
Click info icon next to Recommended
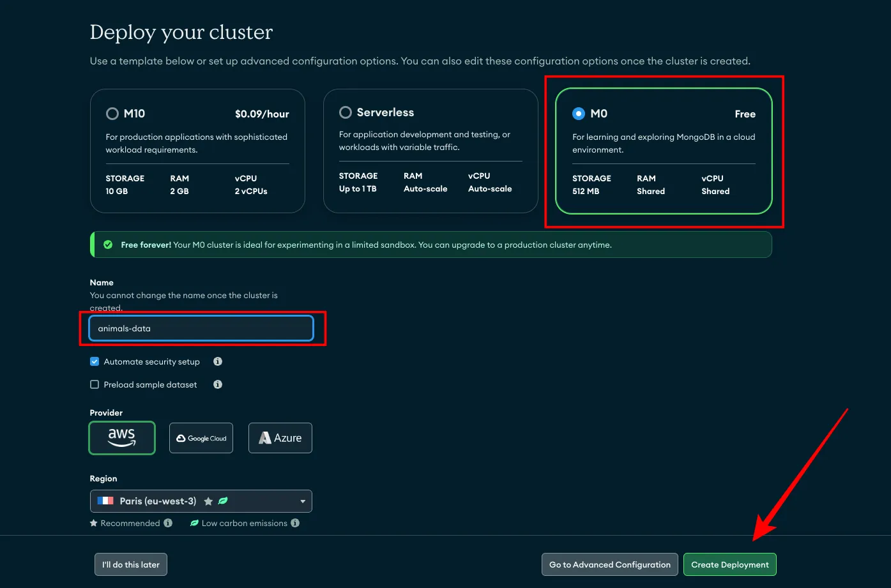click(x=168, y=523)
